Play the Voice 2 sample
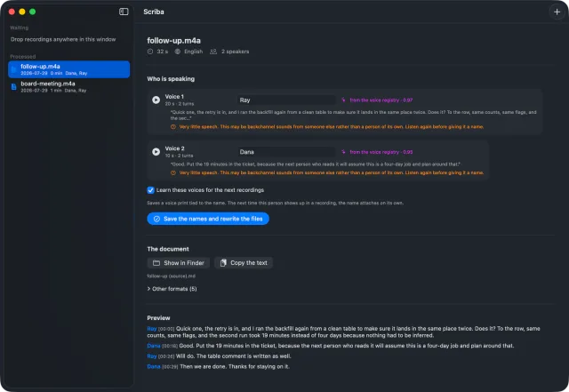This screenshot has height=392, width=569. (156, 152)
